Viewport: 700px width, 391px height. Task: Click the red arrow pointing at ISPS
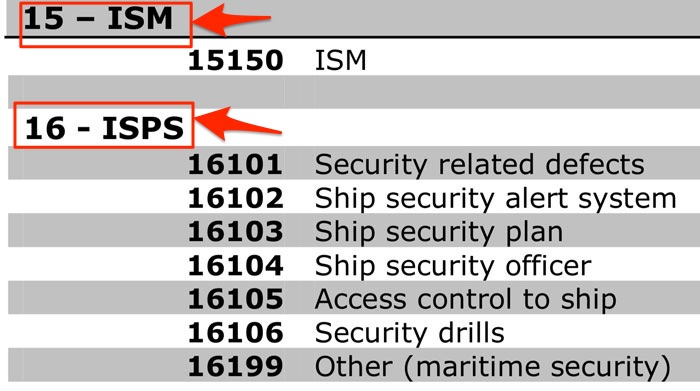click(x=238, y=123)
